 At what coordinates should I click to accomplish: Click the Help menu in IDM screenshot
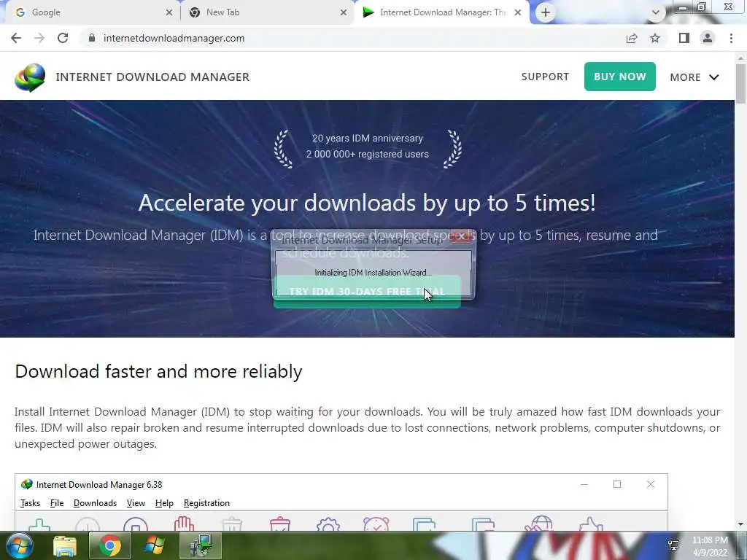tap(164, 503)
